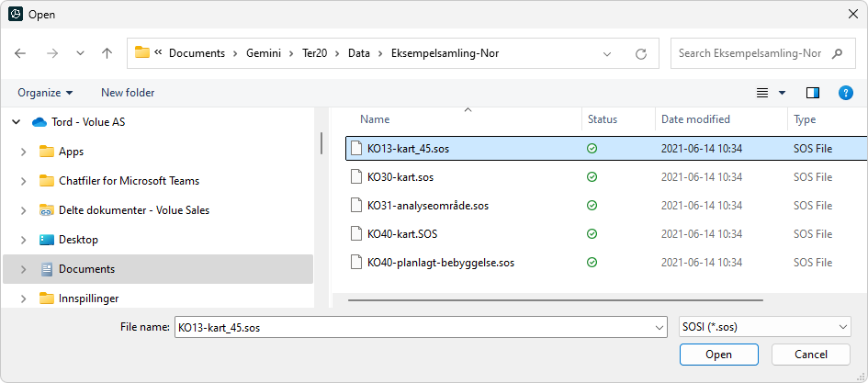Expand Delte dokumenter - Volue Sales
Image resolution: width=868 pixels, height=383 pixels.
(x=23, y=210)
